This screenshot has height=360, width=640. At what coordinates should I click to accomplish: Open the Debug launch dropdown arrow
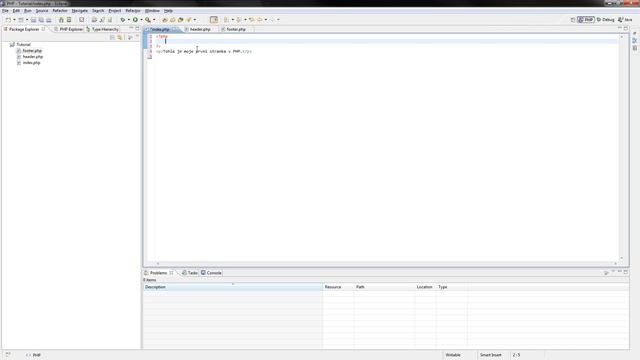(x=129, y=20)
